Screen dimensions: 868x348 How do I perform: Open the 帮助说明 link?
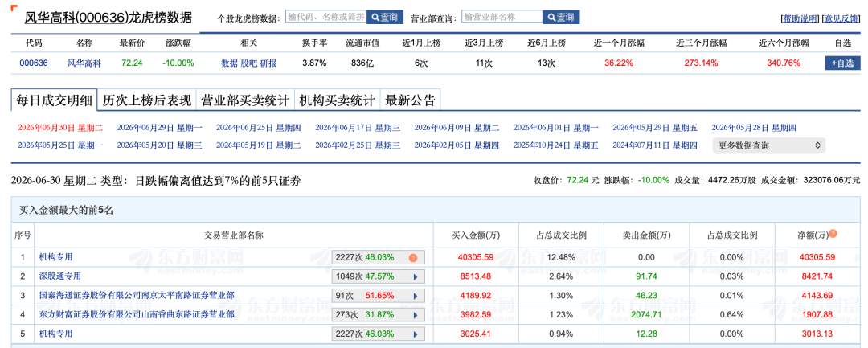click(x=800, y=18)
